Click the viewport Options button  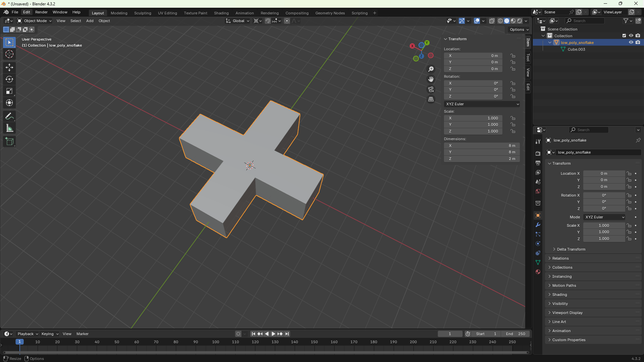pos(519,30)
